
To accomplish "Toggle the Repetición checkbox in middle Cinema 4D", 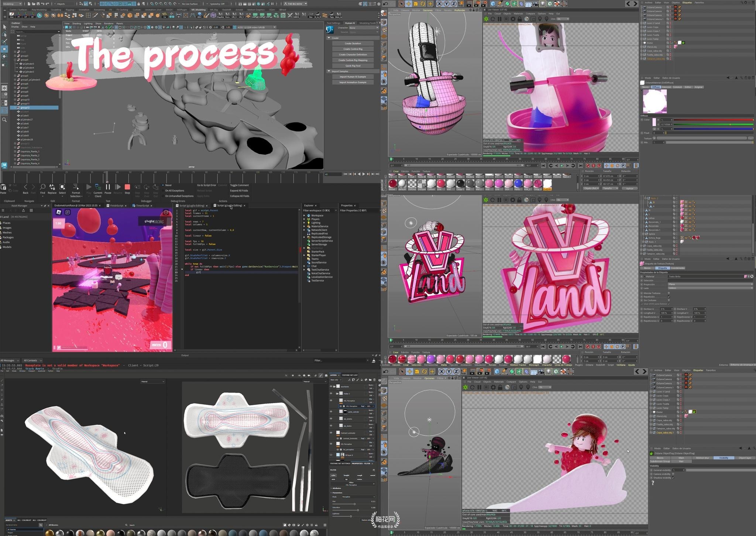I will (669, 296).
